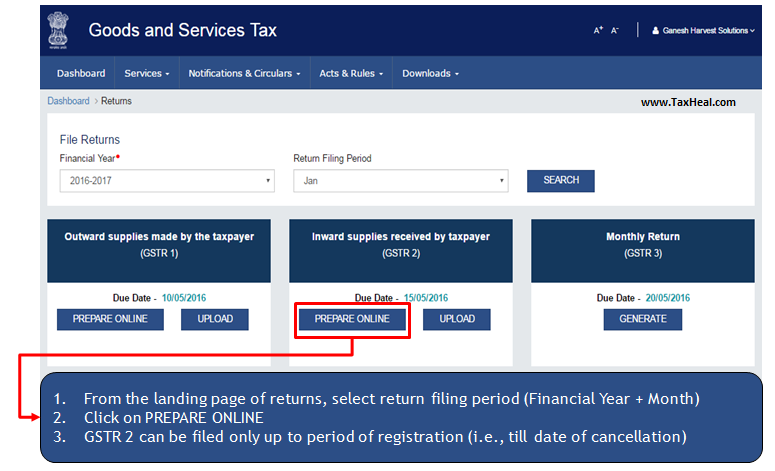Screen dimensions: 775x471
Task: Click UPLOAD under GSTR 1
Action: pos(215,319)
